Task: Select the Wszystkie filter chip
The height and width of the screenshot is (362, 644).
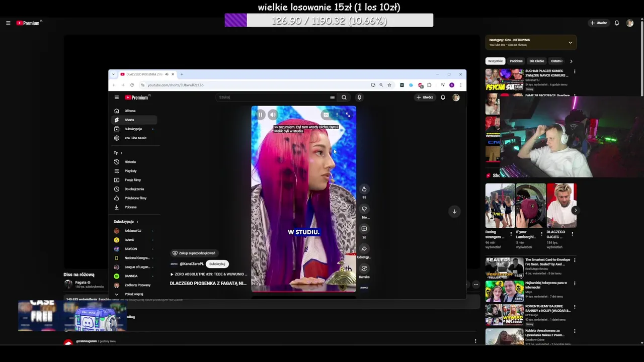Action: coord(495,61)
